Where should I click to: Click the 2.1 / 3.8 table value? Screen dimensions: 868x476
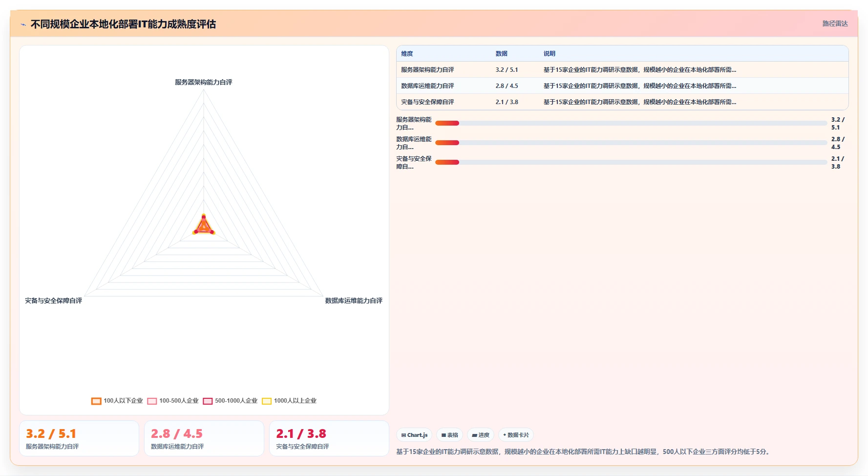(x=507, y=102)
